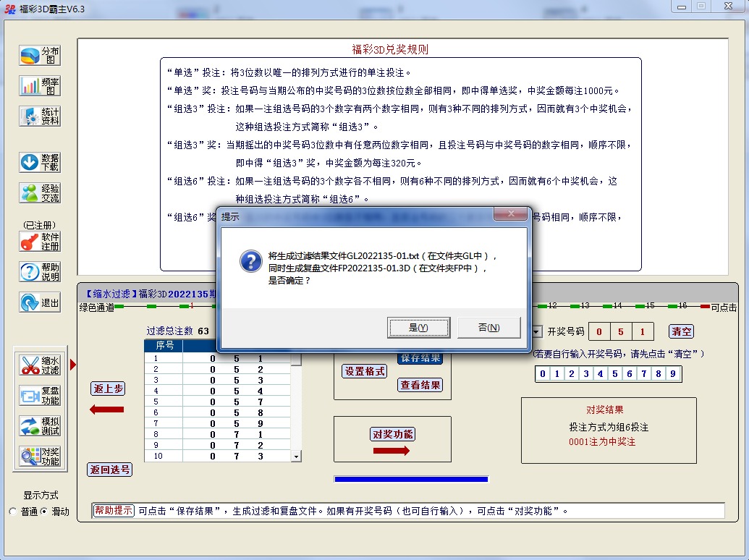Viewport: 749px width, 560px height.
Task: Expand the dropdown beside 开奖号码
Action: tap(537, 331)
